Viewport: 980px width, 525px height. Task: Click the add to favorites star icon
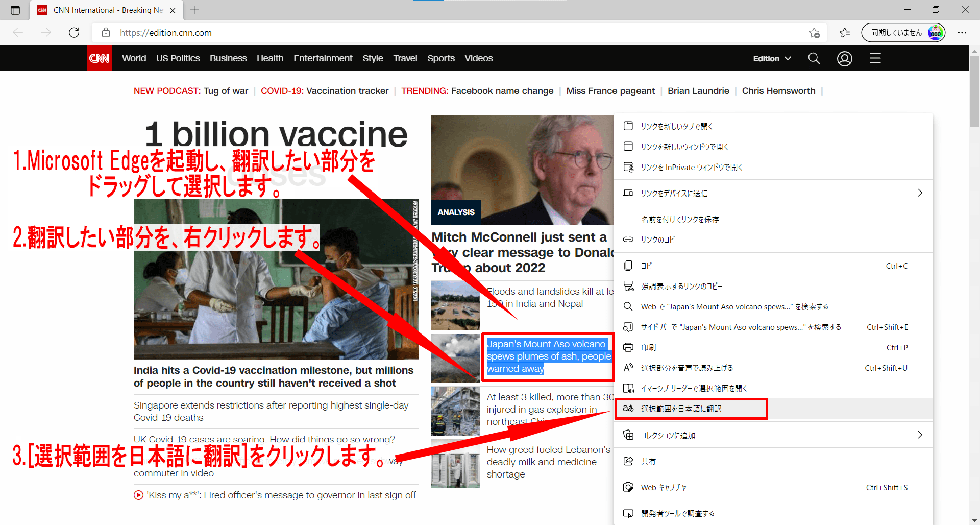(x=814, y=33)
